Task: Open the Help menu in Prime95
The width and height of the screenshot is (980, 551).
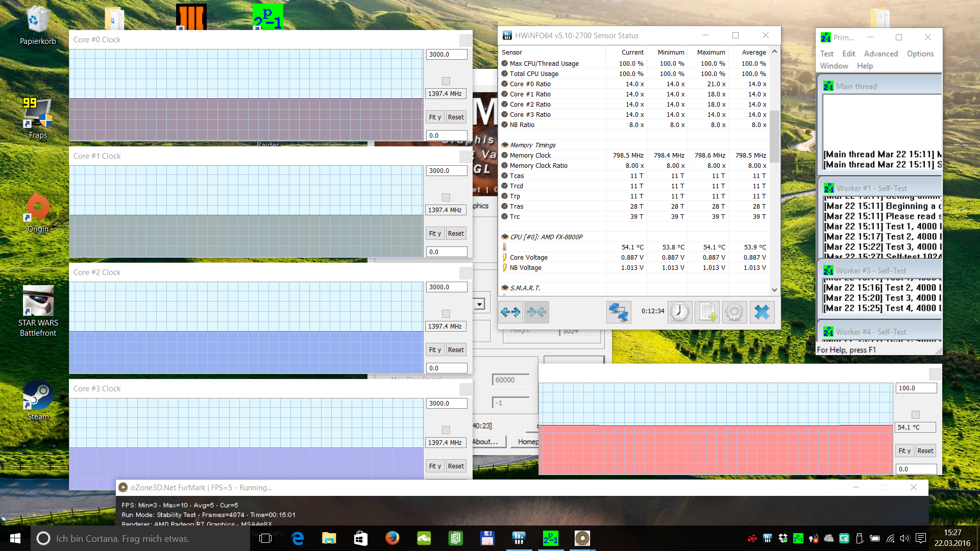Action: click(865, 66)
